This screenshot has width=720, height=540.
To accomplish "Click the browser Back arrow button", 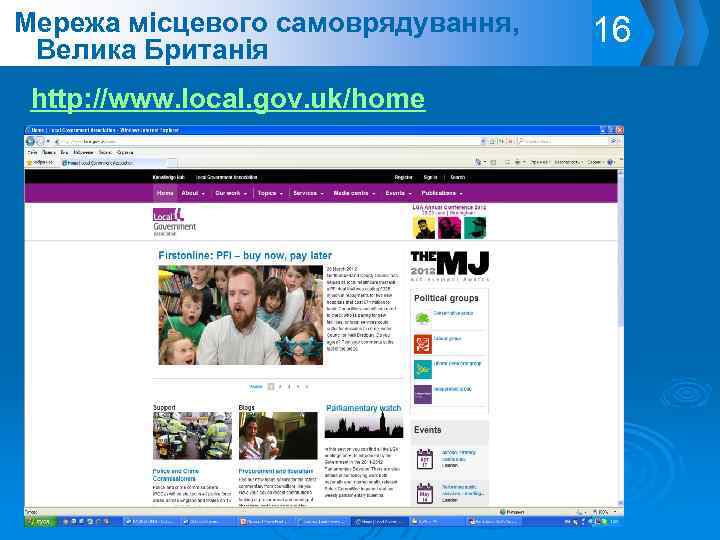I will pyautogui.click(x=31, y=141).
